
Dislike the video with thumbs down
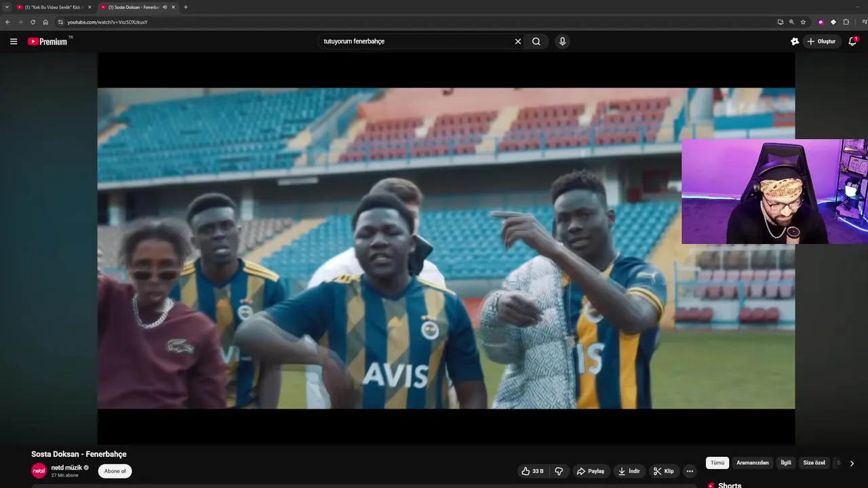[x=559, y=471]
